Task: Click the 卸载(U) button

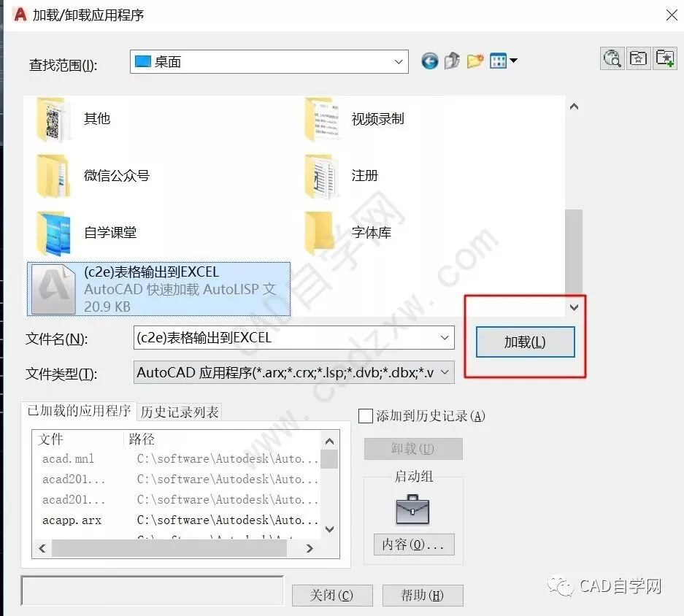Action: [413, 448]
